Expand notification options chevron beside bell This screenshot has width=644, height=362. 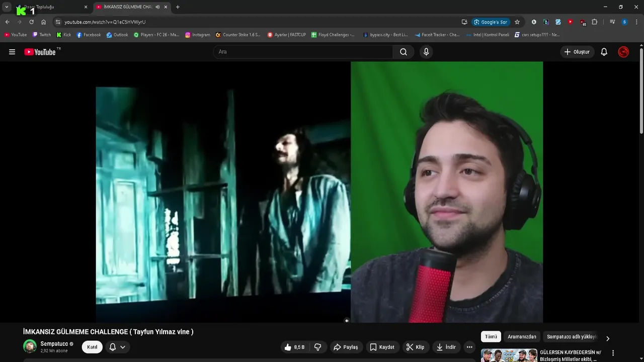[x=123, y=347]
